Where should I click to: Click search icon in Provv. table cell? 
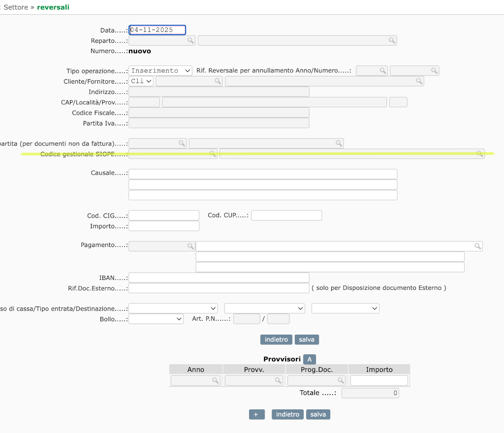[x=278, y=380]
